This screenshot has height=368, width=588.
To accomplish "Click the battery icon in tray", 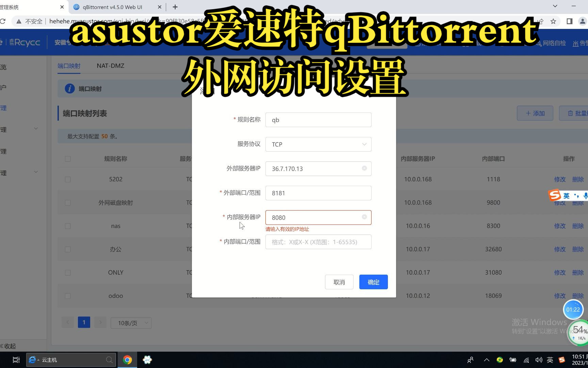I will click(x=513, y=360).
